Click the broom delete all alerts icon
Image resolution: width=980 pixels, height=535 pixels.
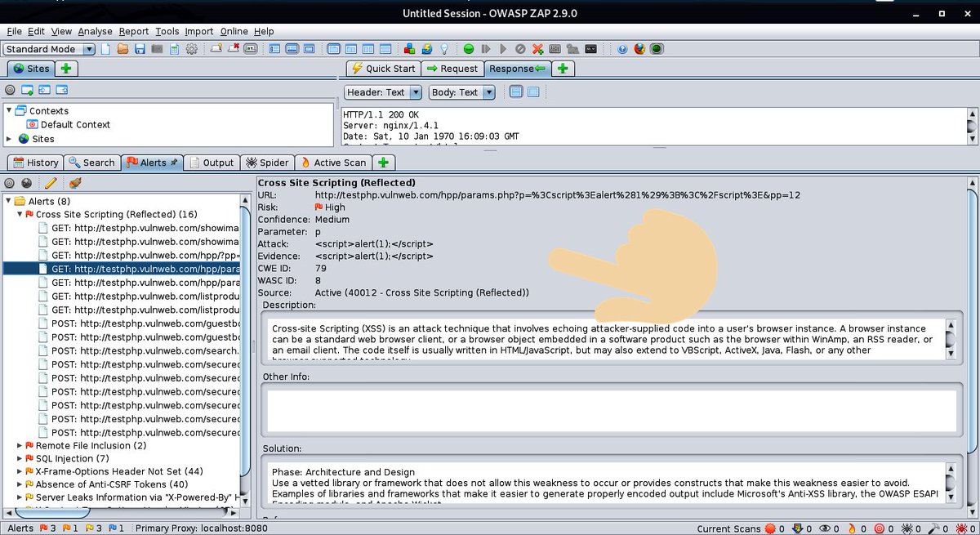click(x=75, y=184)
